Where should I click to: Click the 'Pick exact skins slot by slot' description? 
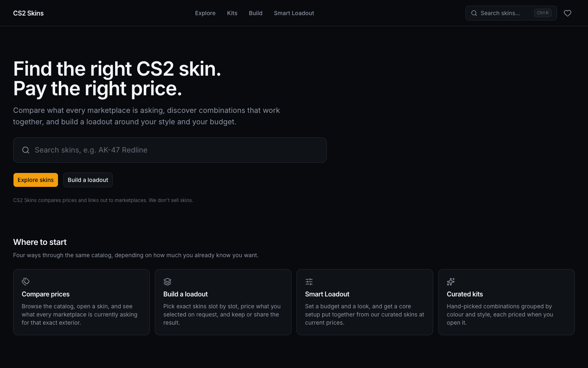pyautogui.click(x=222, y=314)
